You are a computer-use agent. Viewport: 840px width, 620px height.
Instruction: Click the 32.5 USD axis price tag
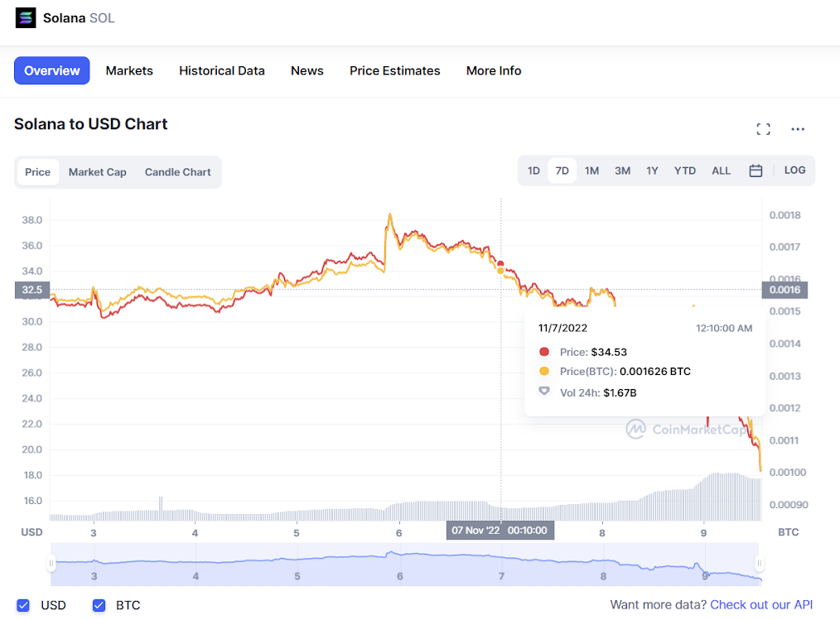[32, 290]
